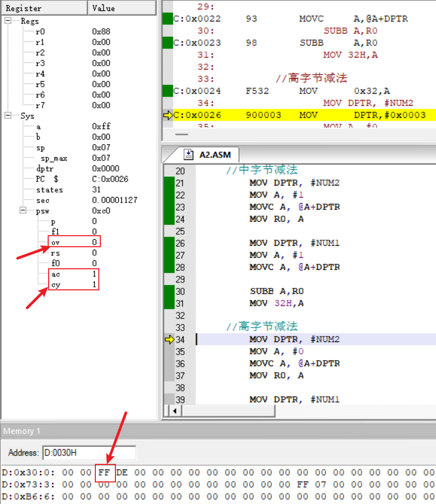
Task: Click memory row label D:0x73:3:
Action: [28, 484]
